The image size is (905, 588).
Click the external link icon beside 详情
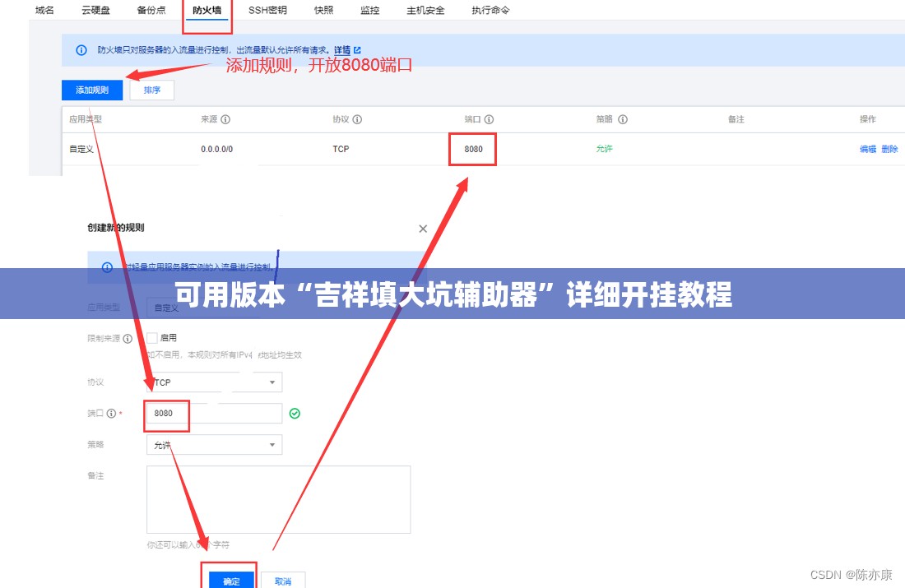[x=357, y=50]
